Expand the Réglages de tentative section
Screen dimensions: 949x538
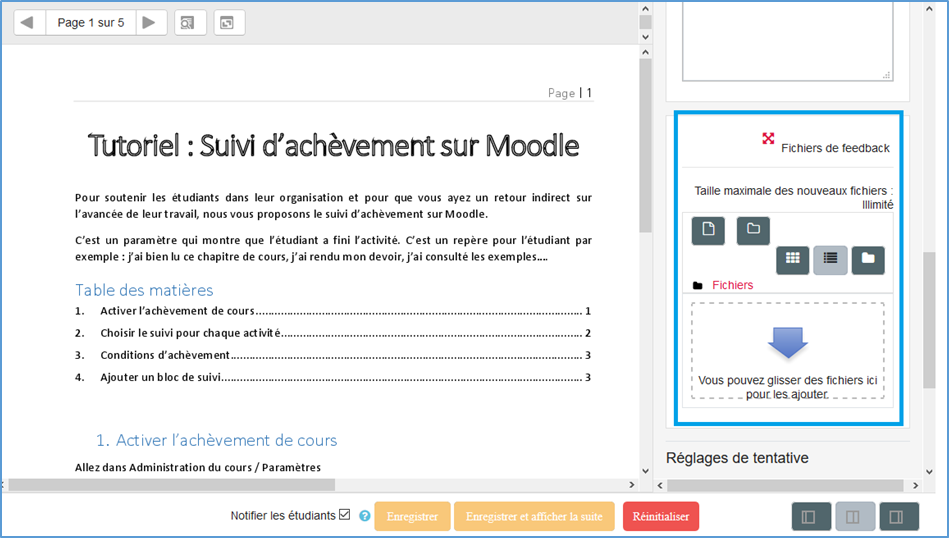737,458
